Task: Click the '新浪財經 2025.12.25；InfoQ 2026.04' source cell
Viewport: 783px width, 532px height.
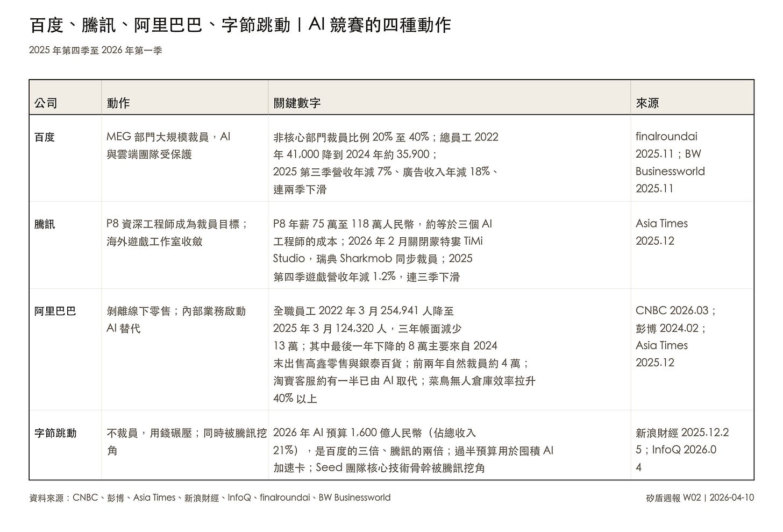Action: pyautogui.click(x=692, y=445)
